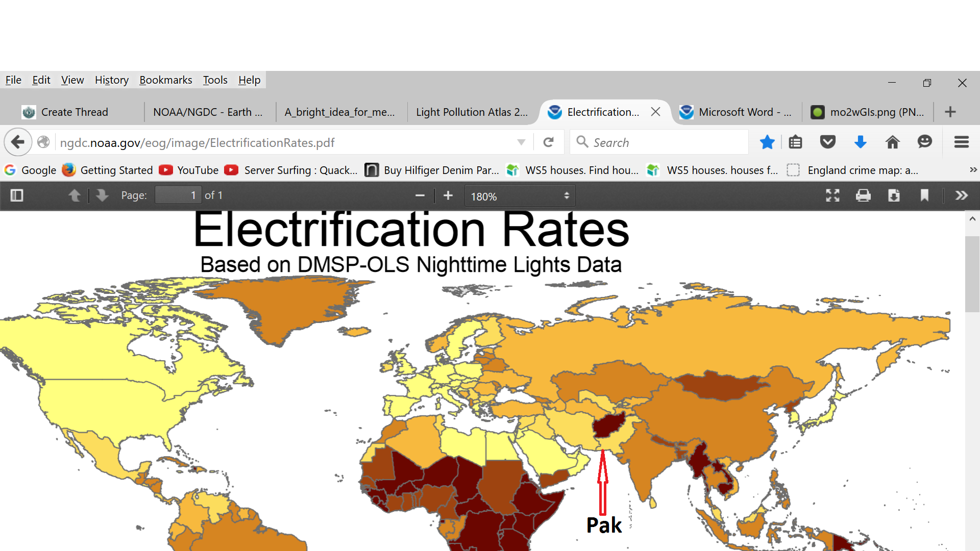Open England crime map bookmark
Screen dimensions: 980x551
(x=853, y=170)
